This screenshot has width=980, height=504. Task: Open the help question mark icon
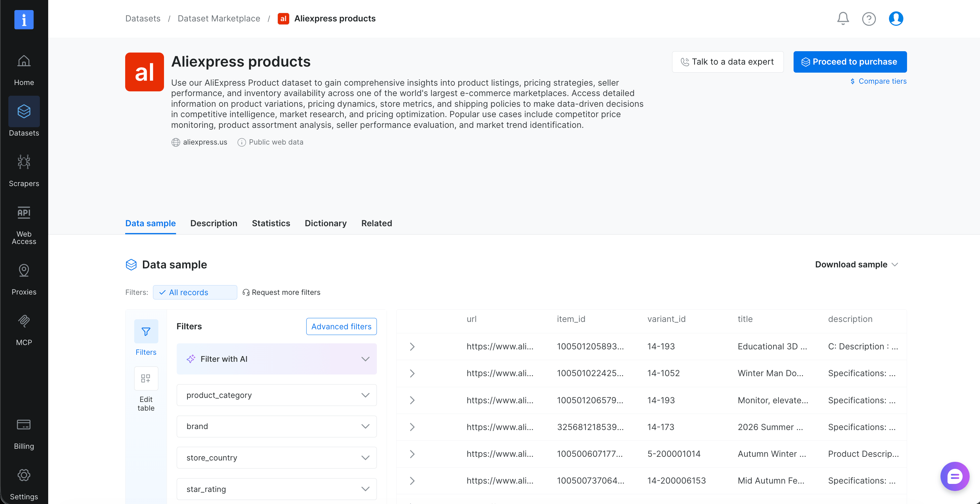click(869, 19)
